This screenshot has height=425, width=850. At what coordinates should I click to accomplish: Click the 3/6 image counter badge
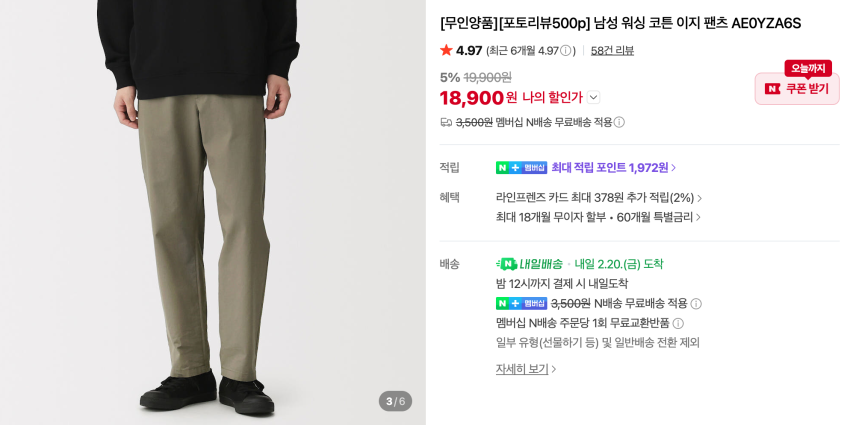[x=395, y=401]
